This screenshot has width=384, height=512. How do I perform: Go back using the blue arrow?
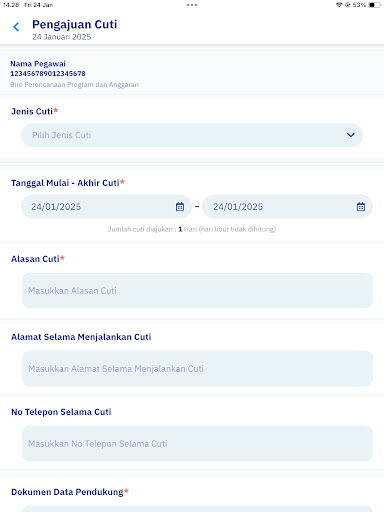coord(16,27)
